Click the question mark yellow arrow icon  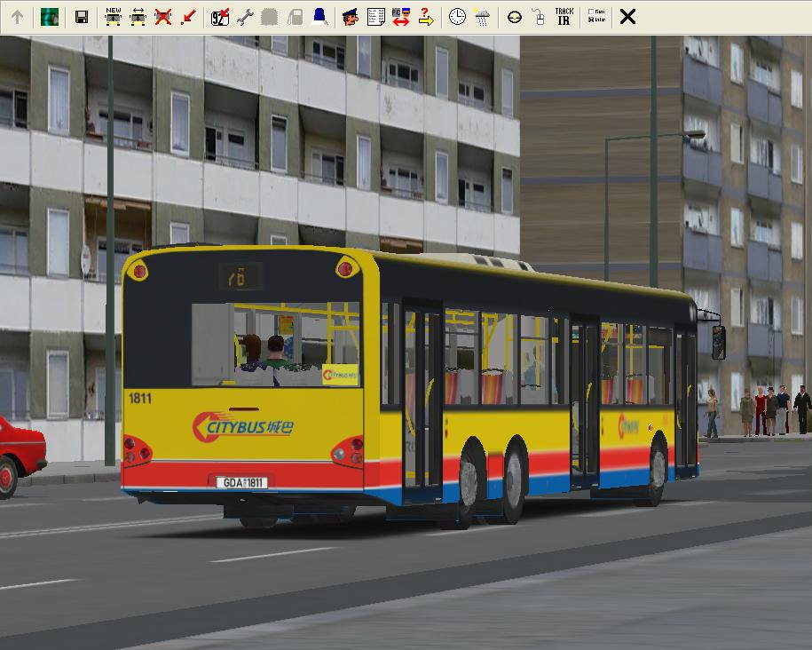click(426, 17)
